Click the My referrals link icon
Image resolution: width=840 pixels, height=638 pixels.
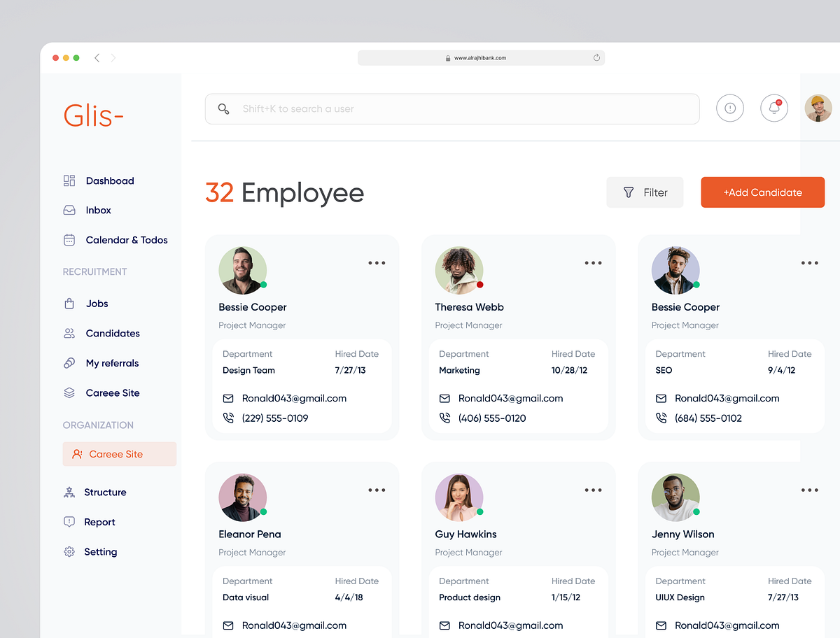[x=69, y=362]
